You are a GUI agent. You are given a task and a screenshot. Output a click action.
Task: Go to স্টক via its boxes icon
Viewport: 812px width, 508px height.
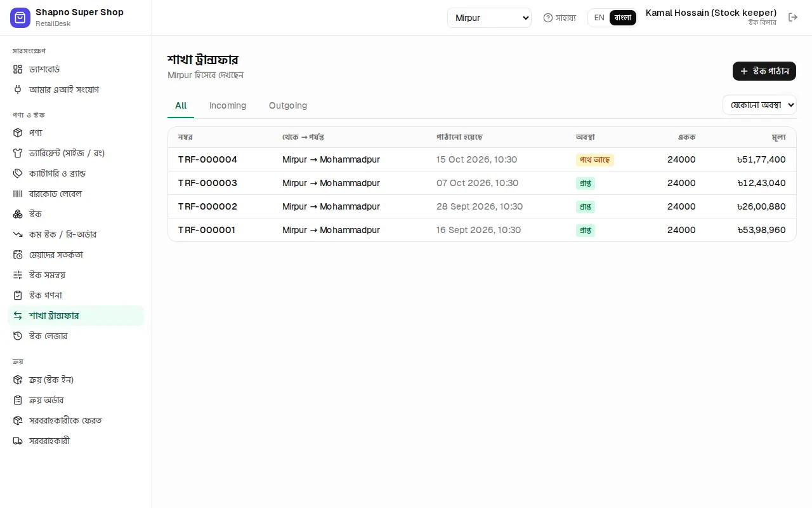pyautogui.click(x=18, y=214)
